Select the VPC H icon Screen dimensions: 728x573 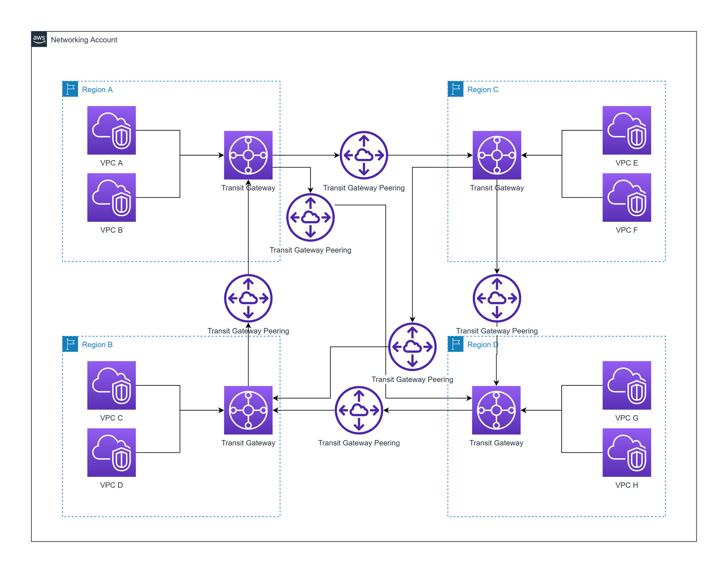(627, 452)
